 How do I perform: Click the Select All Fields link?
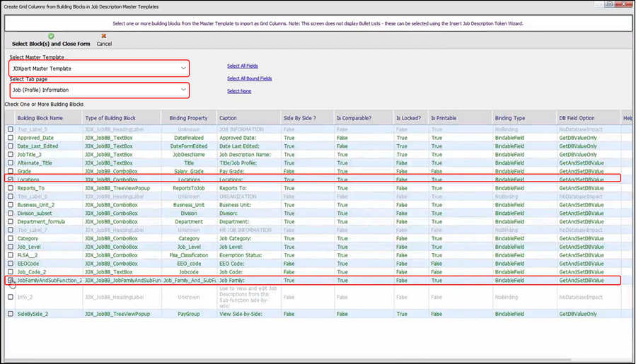242,66
